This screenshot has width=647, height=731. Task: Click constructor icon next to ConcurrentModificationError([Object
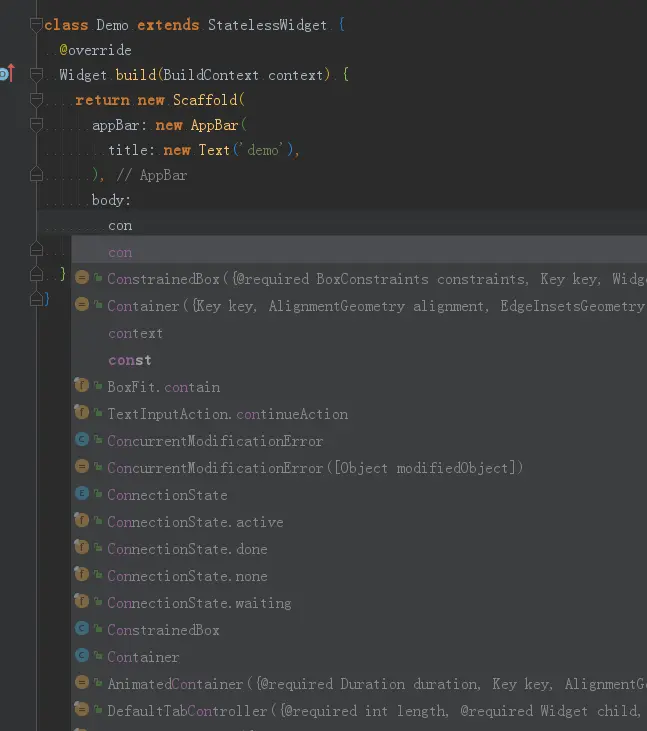82,466
